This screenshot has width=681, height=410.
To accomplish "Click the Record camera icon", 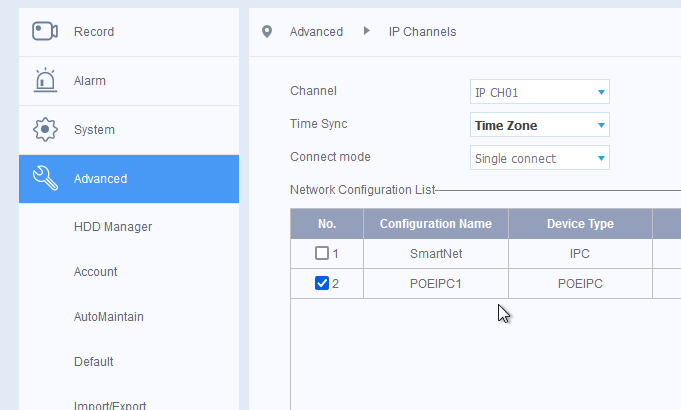I will click(x=45, y=31).
